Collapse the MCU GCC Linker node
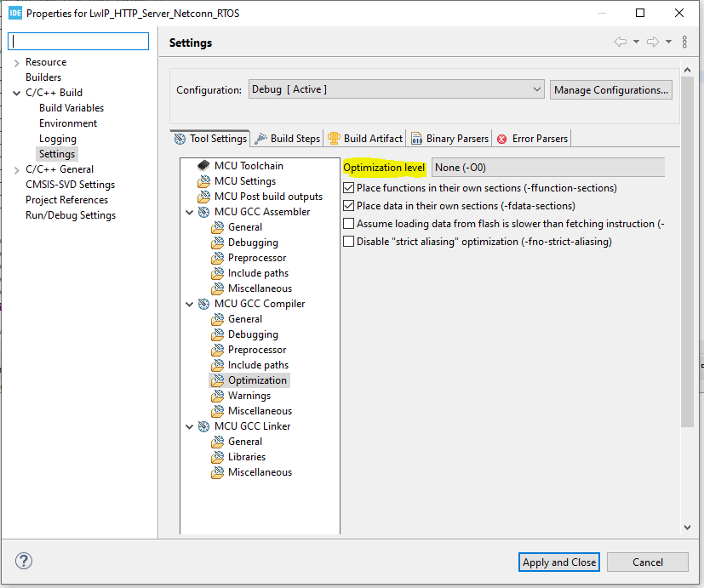 click(190, 427)
